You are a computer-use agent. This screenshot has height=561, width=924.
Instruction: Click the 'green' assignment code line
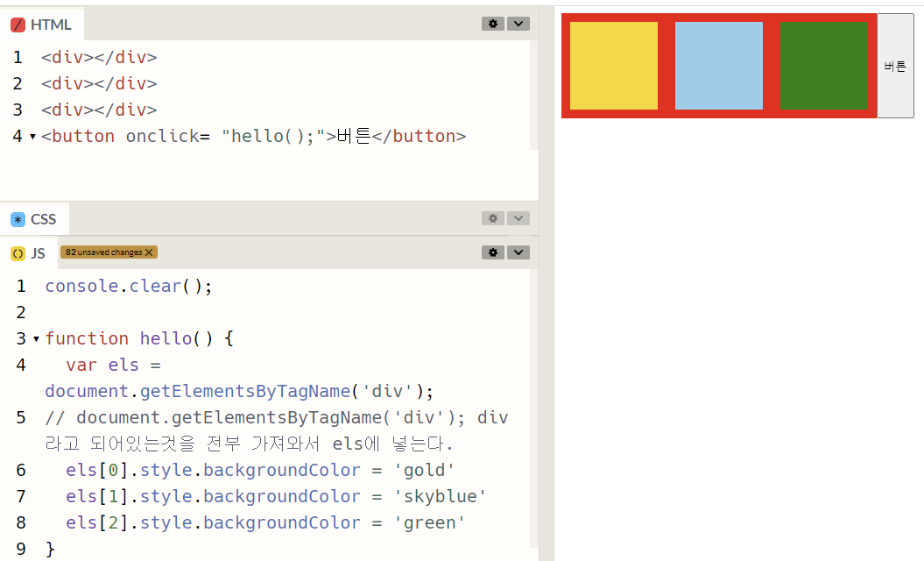(265, 522)
